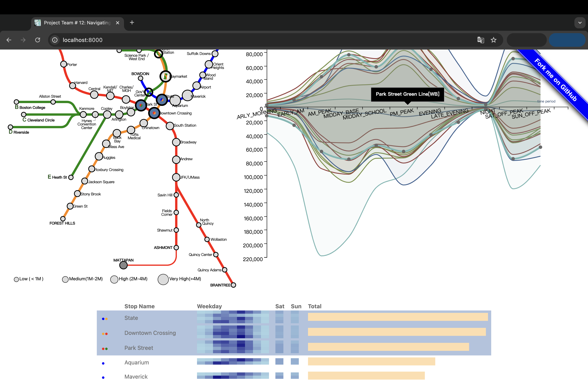The height and width of the screenshot is (382, 588).
Task: Click the Riverside terminus circle
Action: point(10,127)
